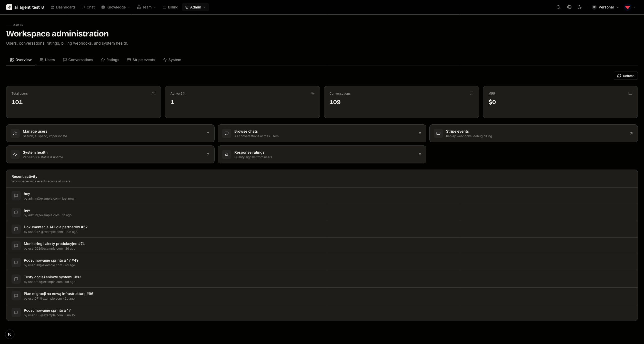Image resolution: width=644 pixels, height=344 pixels.
Task: Open 'hey' activity from just now
Action: pyautogui.click(x=322, y=196)
